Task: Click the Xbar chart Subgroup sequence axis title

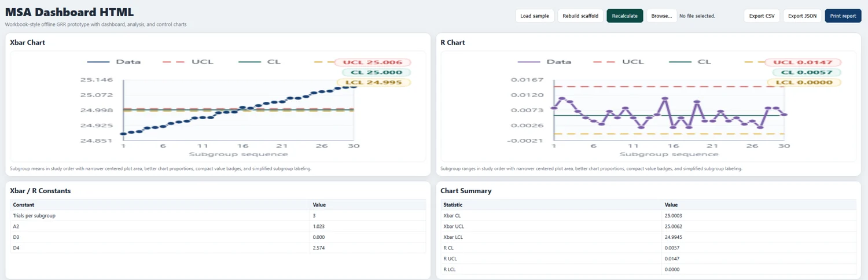Action: coord(238,154)
